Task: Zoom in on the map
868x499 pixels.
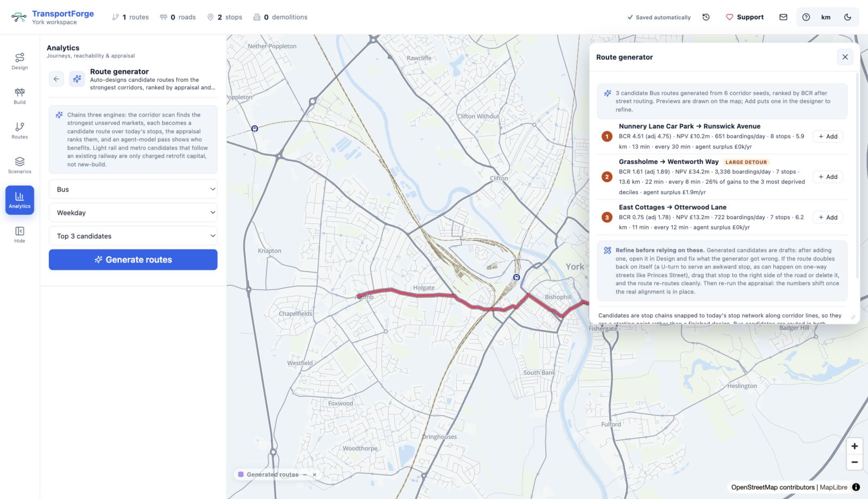Action: (854, 446)
